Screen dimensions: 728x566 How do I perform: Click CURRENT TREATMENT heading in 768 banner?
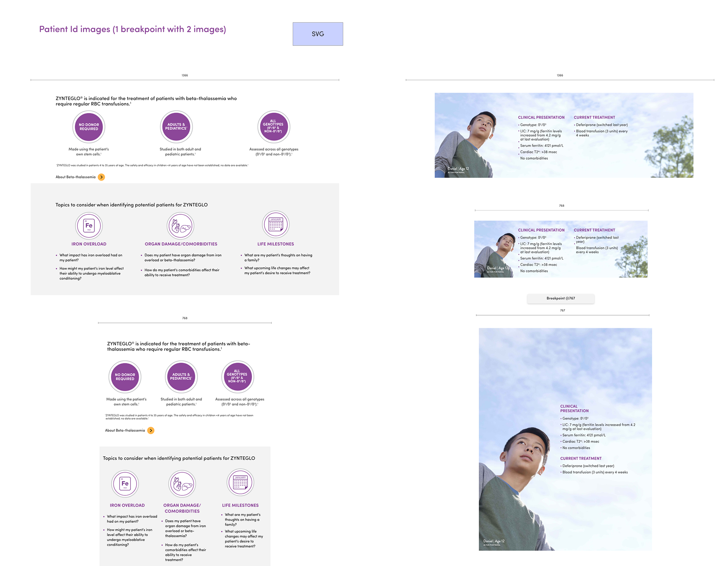pos(594,230)
